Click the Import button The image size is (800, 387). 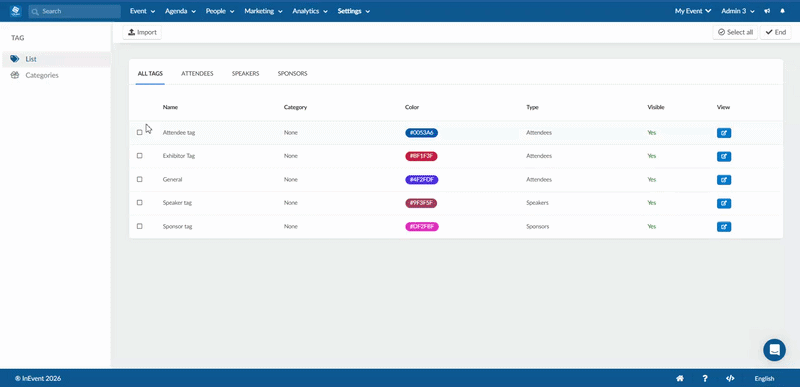142,33
